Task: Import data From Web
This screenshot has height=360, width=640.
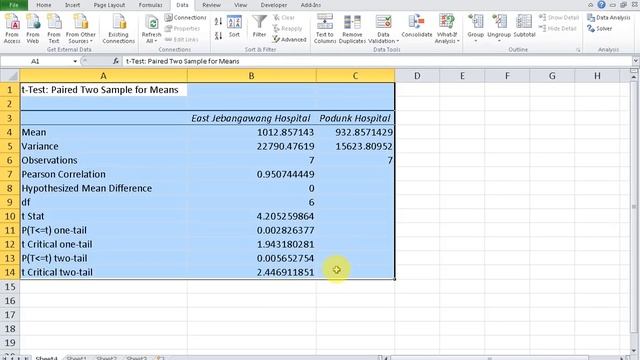Action: pos(33,29)
